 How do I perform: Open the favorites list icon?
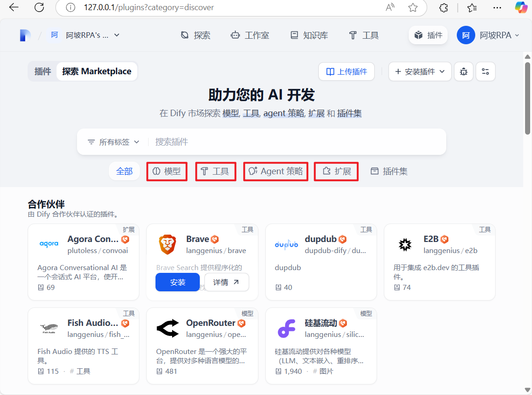click(x=472, y=7)
